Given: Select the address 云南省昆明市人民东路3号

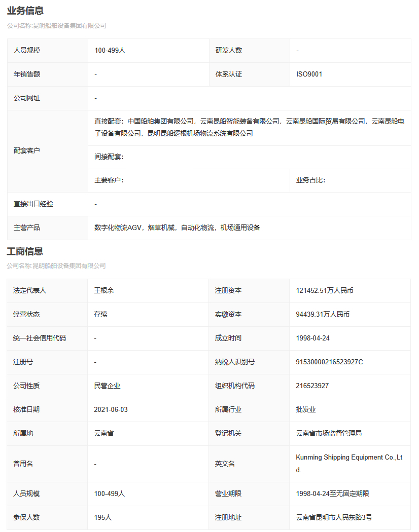Looking at the screenshot, I should point(334,517).
